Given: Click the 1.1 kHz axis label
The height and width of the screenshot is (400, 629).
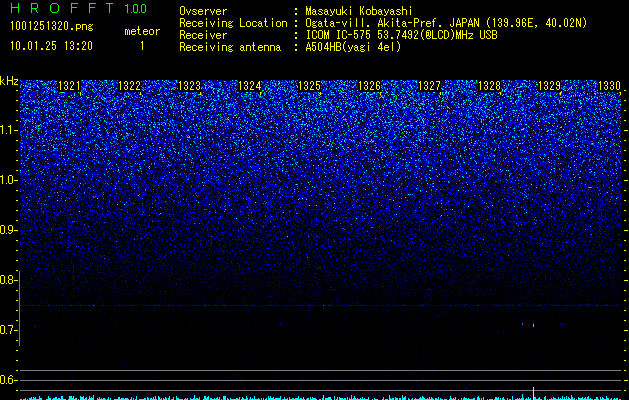Looking at the screenshot, I should pos(8,130).
